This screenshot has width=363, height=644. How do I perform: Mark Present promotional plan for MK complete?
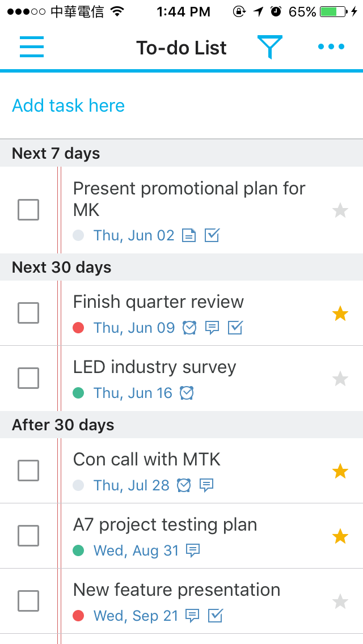[28, 210]
